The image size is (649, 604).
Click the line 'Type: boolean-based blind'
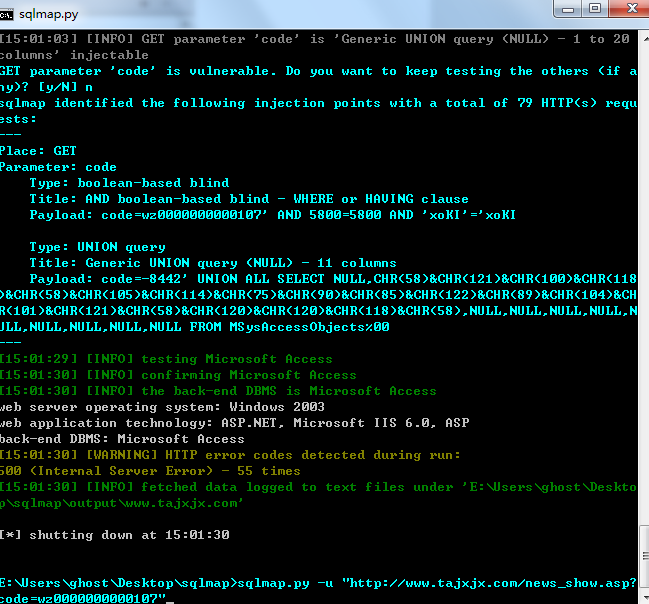click(x=129, y=183)
